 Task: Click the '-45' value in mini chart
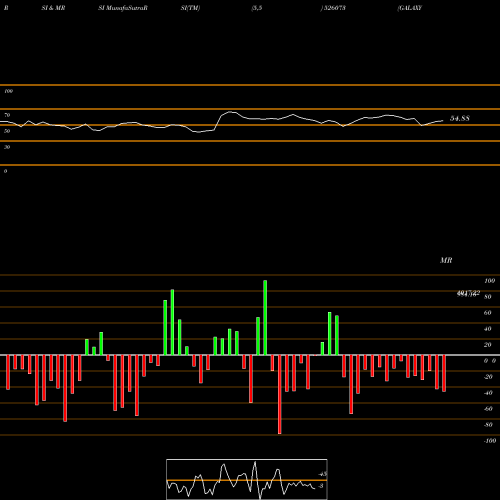322,474
